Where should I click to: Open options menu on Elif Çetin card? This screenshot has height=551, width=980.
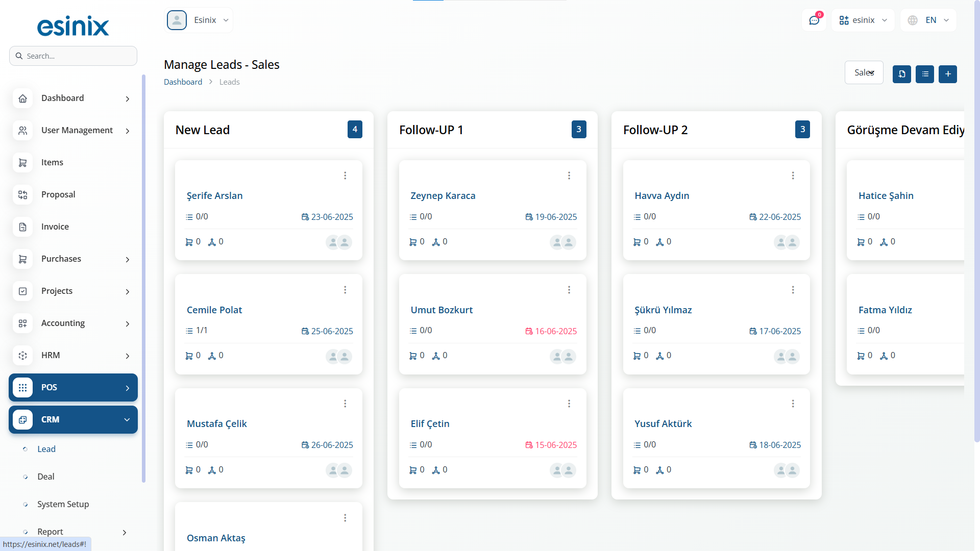coord(569,404)
